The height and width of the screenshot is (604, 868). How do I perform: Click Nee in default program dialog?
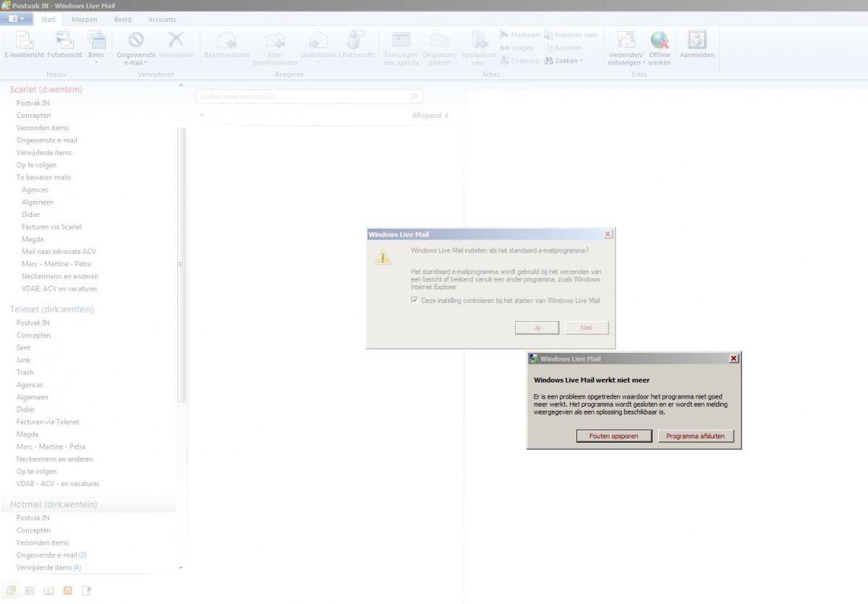point(586,328)
